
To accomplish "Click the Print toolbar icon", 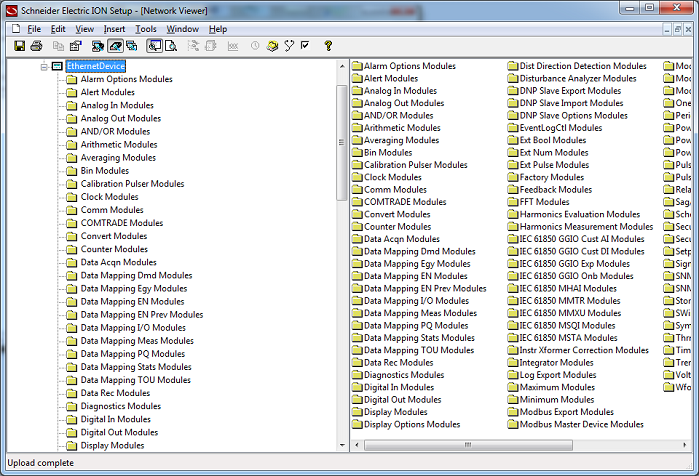I will point(37,46).
